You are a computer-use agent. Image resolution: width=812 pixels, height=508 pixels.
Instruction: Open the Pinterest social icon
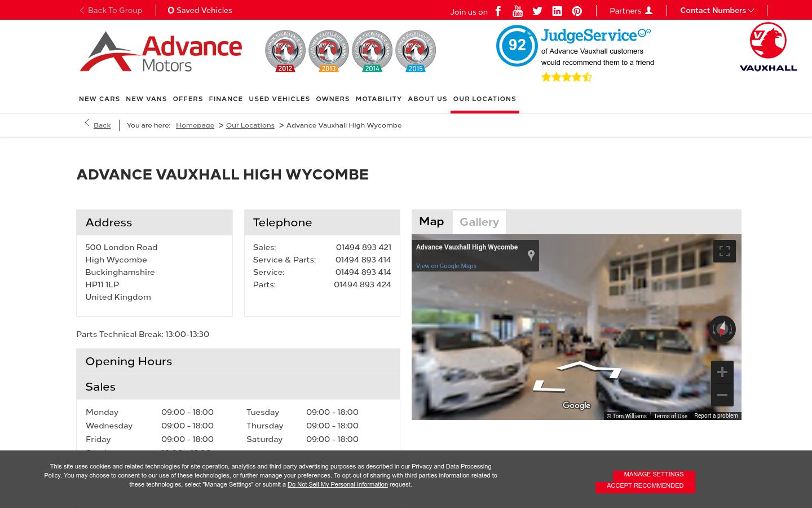(577, 11)
